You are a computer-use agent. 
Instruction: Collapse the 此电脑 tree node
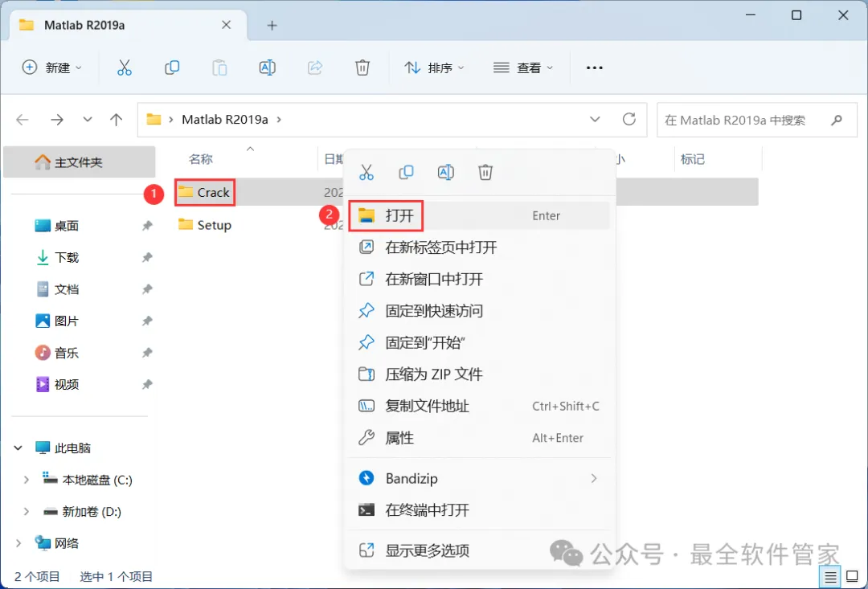click(x=18, y=448)
